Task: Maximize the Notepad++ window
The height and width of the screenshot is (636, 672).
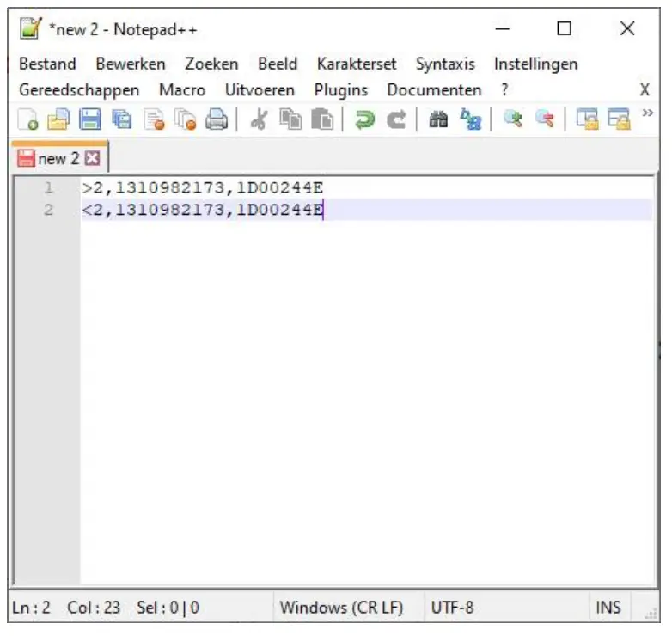Action: point(564,28)
